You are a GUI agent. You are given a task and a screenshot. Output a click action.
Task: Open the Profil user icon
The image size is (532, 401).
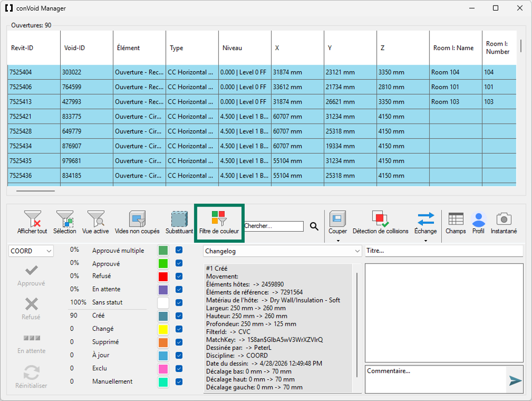click(479, 219)
